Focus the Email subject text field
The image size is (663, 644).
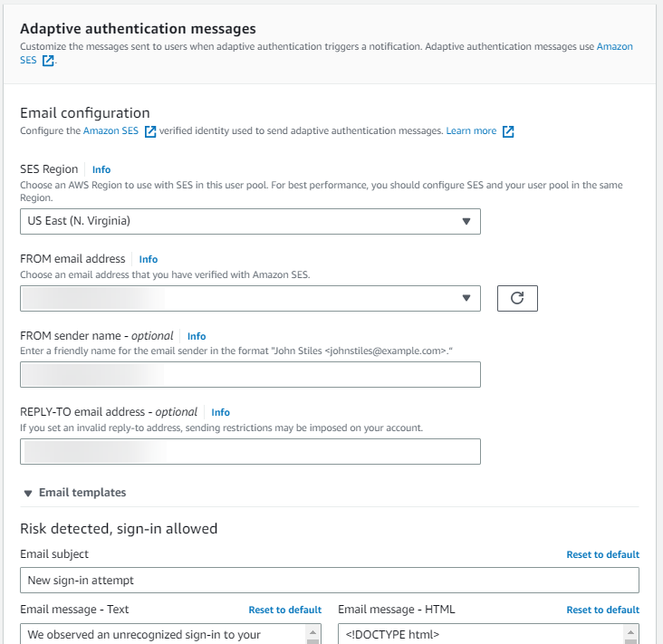pyautogui.click(x=330, y=580)
